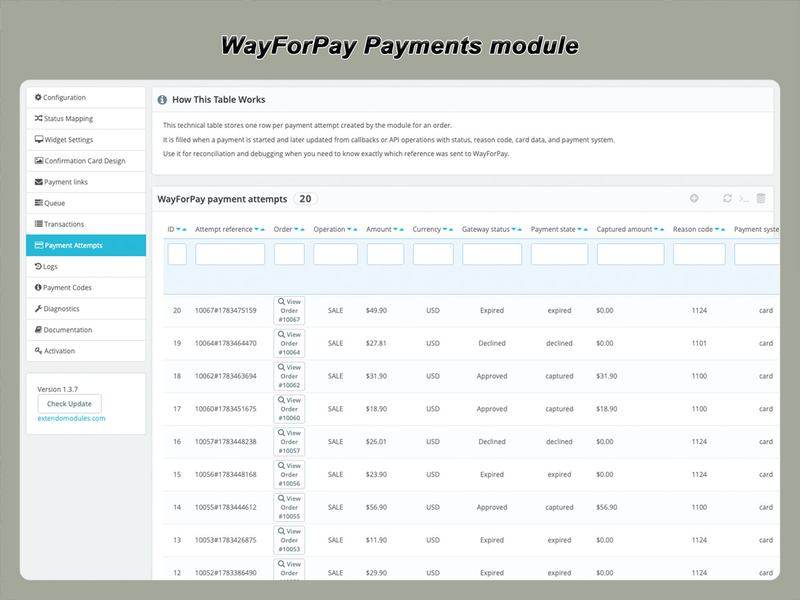
Task: Click attempt reference 10067#1783475159
Action: (x=226, y=311)
